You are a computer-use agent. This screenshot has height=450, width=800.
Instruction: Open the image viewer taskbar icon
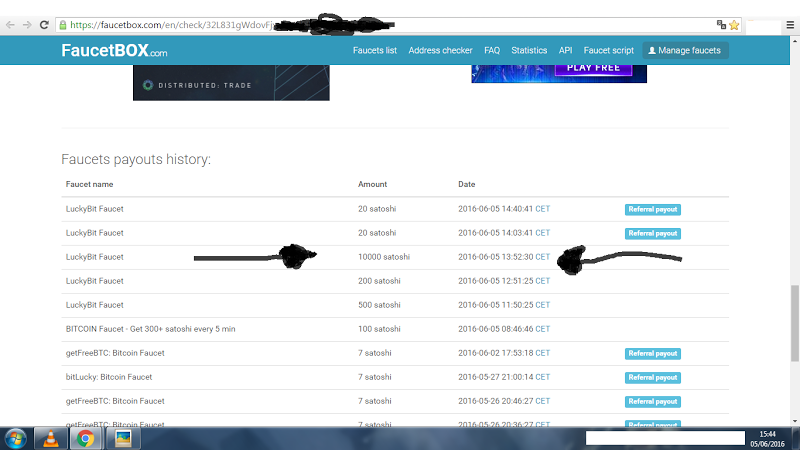(x=123, y=438)
